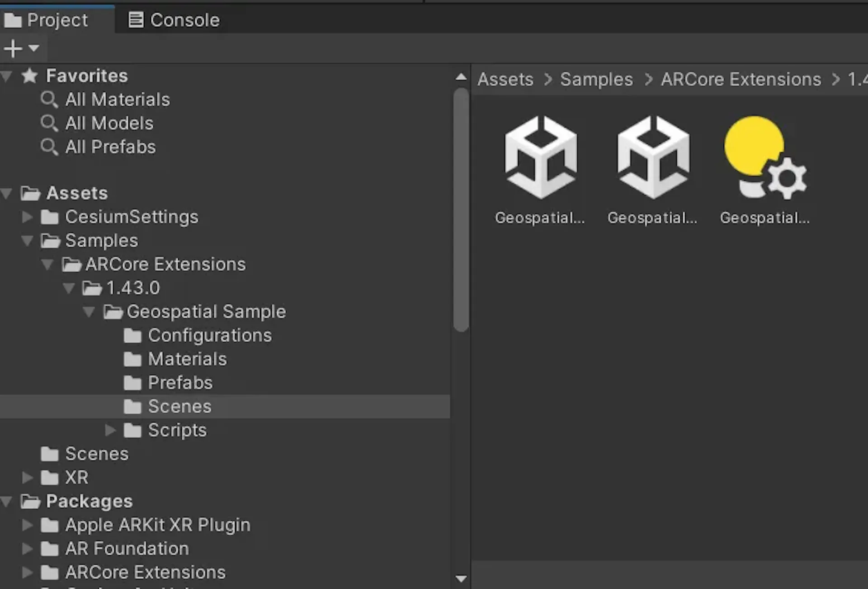868x589 pixels.
Task: Expand the CesiumSettings folder arrow
Action: [x=27, y=217]
